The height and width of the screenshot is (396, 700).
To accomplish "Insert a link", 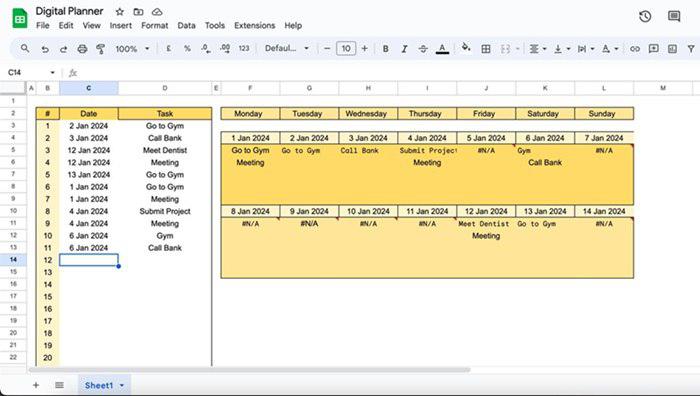I will (634, 49).
